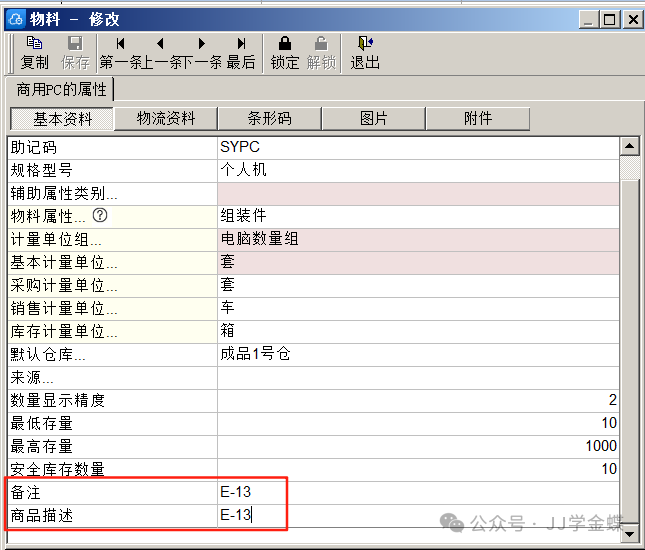This screenshot has width=645, height=550.
Task: Click the 退出 (Exit) toolbar icon
Action: tap(365, 52)
